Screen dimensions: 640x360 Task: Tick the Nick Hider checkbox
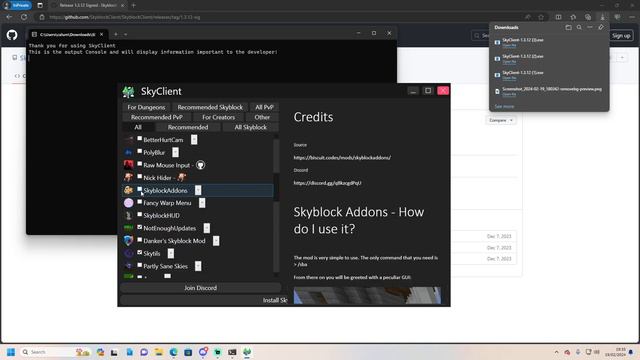coord(140,177)
